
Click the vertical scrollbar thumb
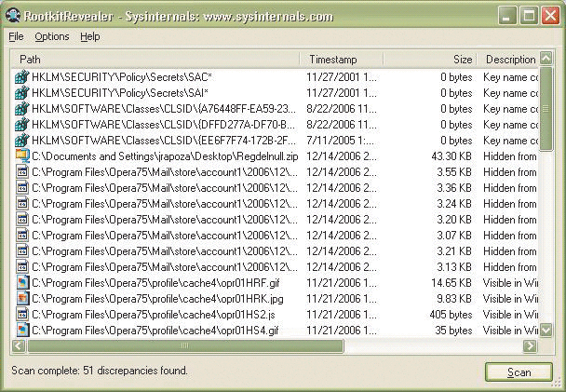546,109
